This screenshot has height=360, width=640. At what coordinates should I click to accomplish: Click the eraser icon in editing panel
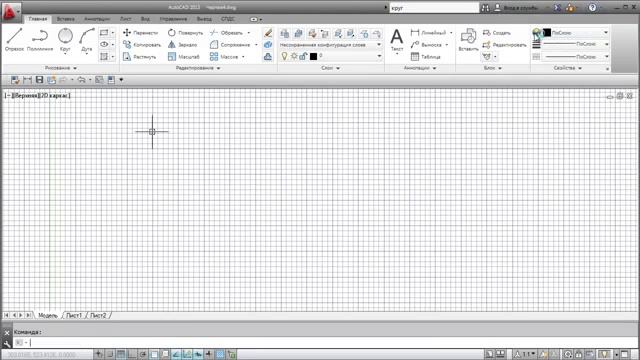(x=268, y=33)
